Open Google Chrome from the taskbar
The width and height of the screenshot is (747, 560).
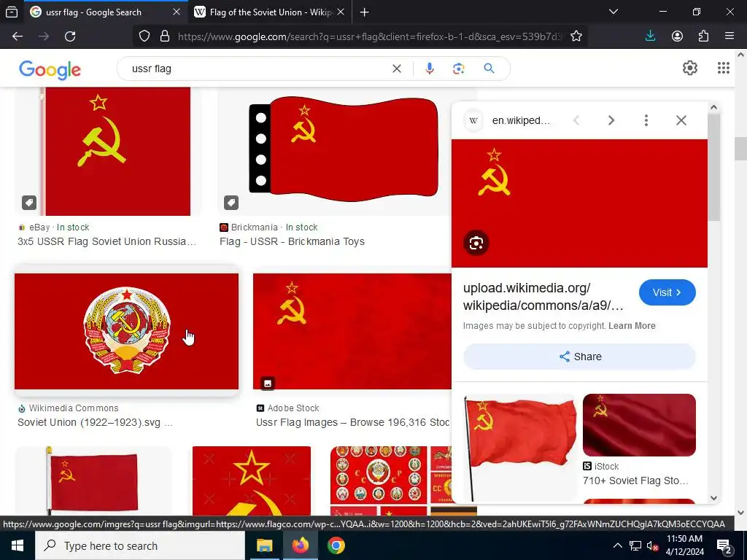click(x=336, y=545)
